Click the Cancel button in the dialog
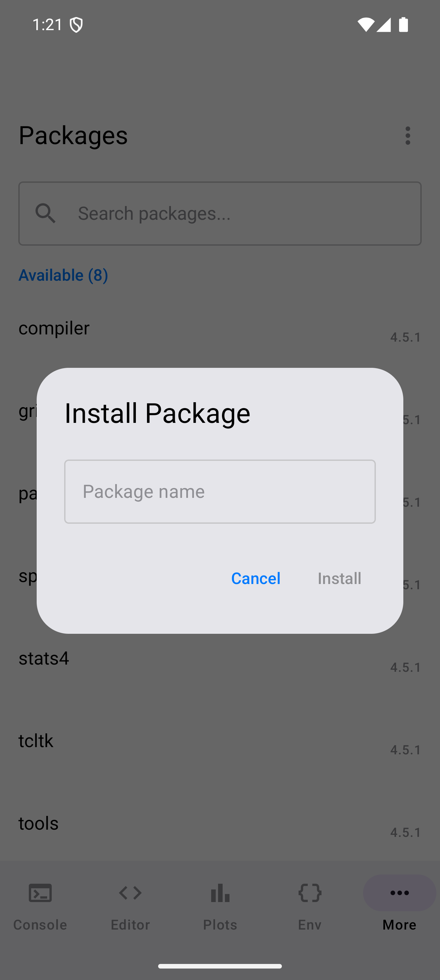 [256, 578]
